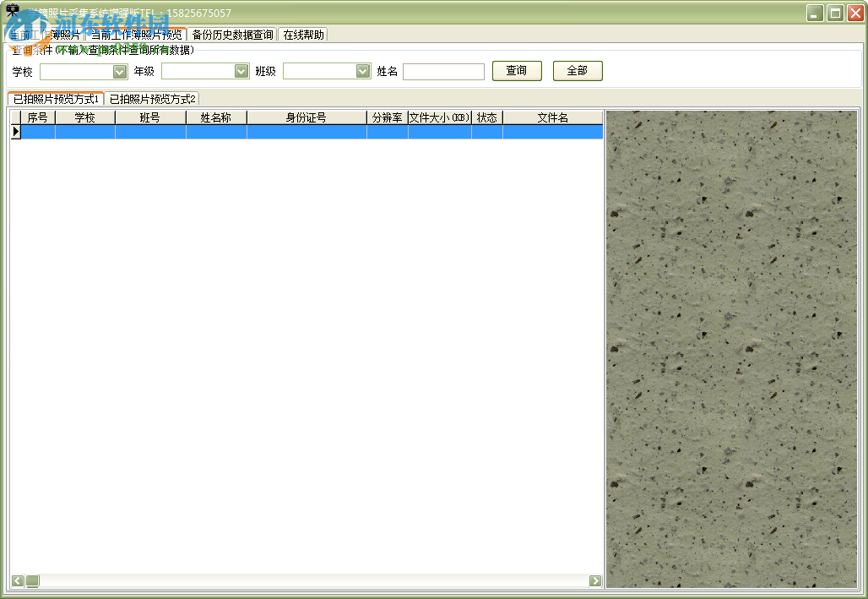Expand the 学校 dropdown arrow
868x599 pixels.
pos(120,72)
